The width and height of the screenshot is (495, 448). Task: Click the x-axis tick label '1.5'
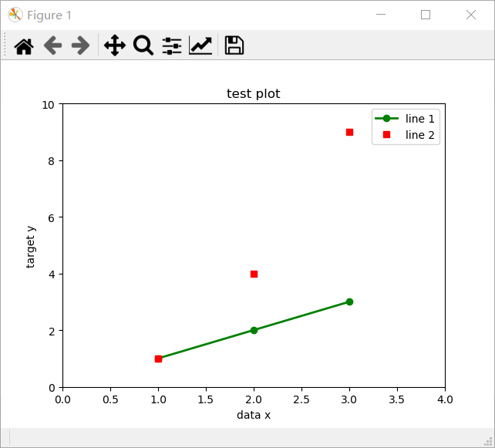click(206, 399)
